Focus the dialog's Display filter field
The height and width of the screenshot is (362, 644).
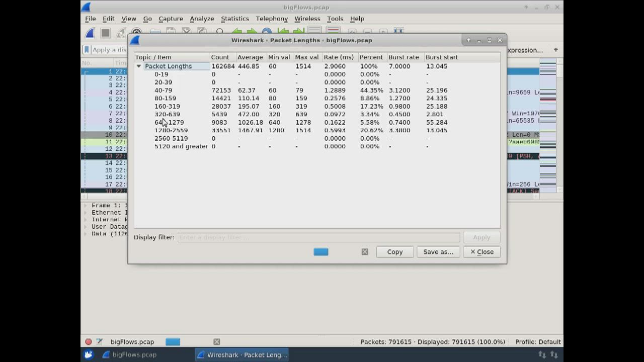point(318,237)
